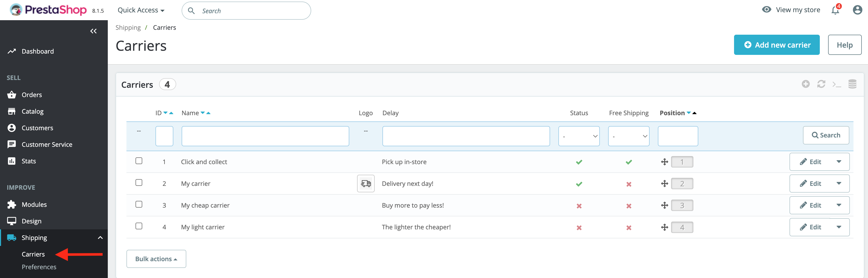This screenshot has width=868, height=278.
Task: Collapse the sidebar with double-chevron icon
Action: [x=93, y=31]
